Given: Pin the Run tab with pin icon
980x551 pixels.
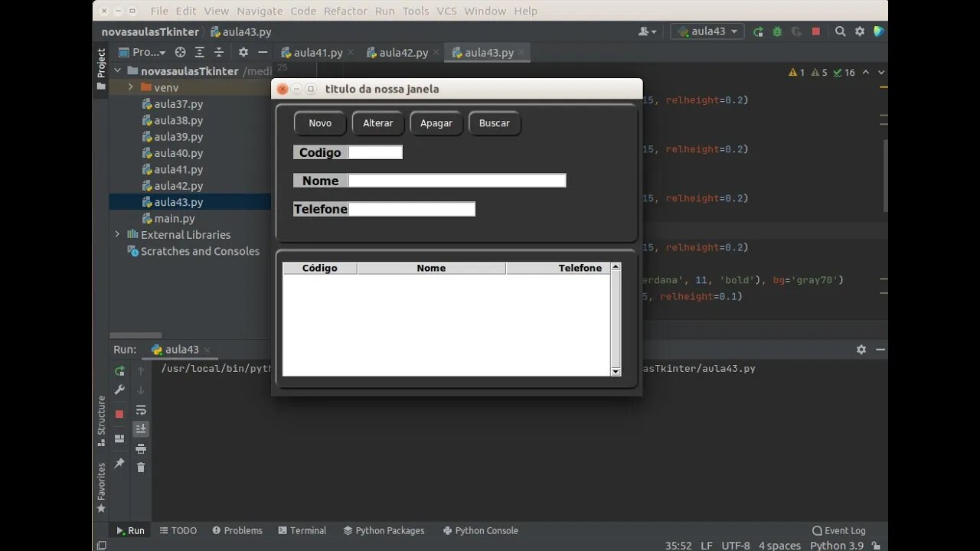Looking at the screenshot, I should pyautogui.click(x=119, y=463).
